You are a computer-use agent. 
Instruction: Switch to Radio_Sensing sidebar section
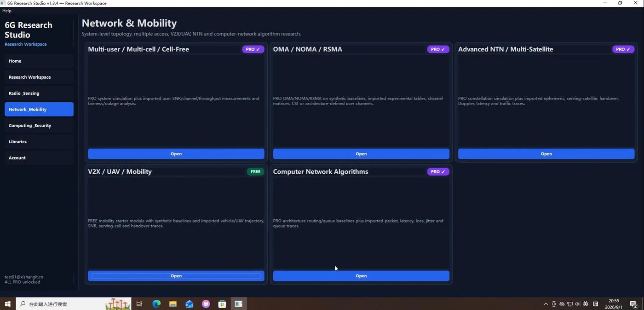(39, 93)
